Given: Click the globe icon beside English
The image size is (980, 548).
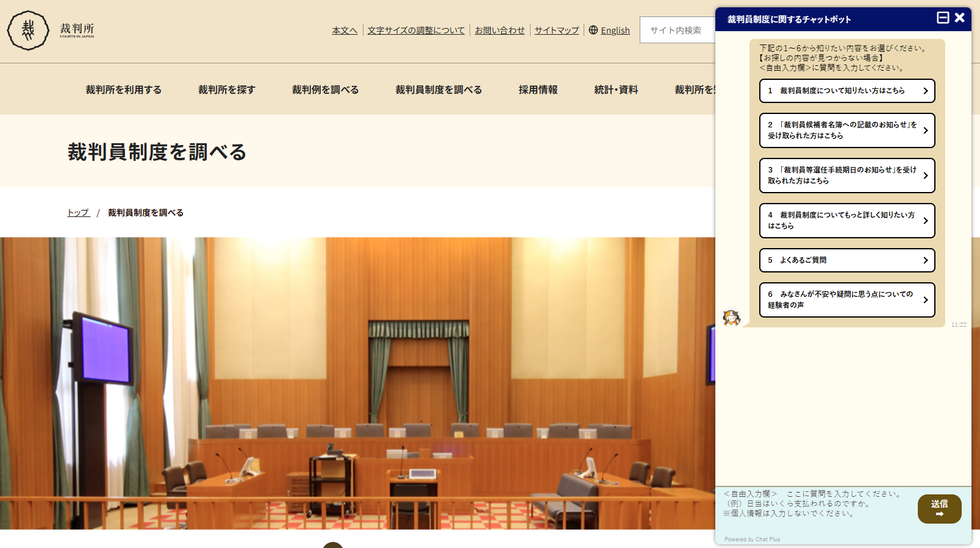Looking at the screenshot, I should (x=593, y=30).
